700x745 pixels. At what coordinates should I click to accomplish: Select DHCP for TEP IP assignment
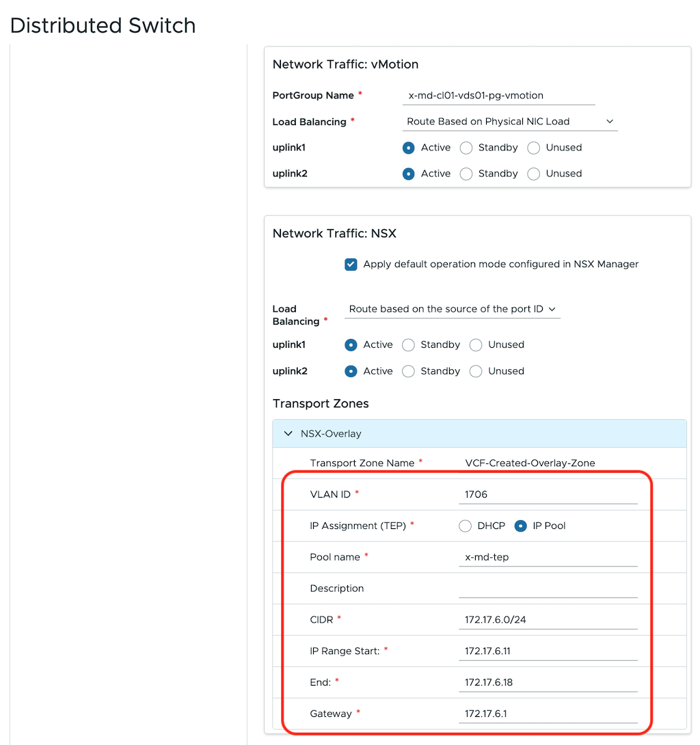466,526
